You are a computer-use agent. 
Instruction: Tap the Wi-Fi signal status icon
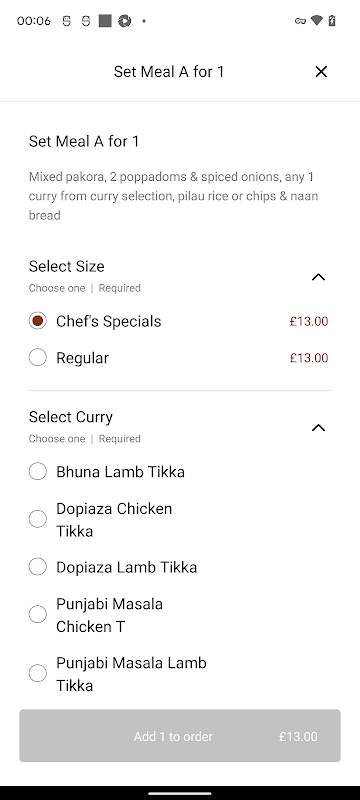[317, 20]
